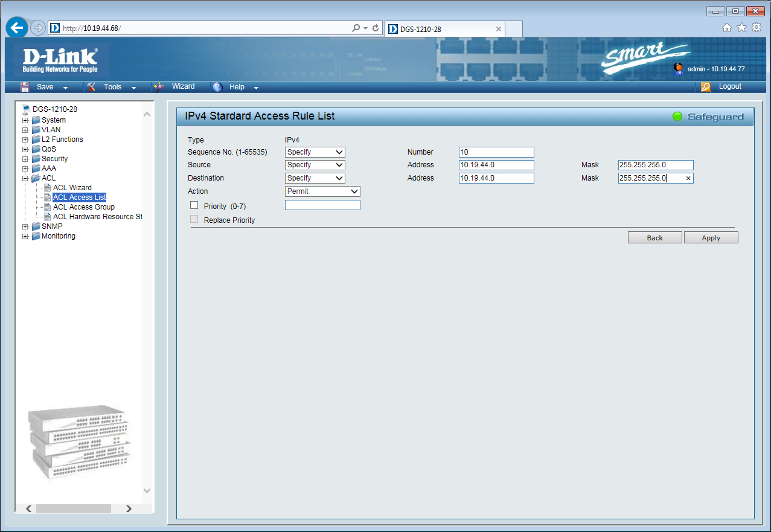Open the Sequence No. Specify dropdown

[x=315, y=152]
